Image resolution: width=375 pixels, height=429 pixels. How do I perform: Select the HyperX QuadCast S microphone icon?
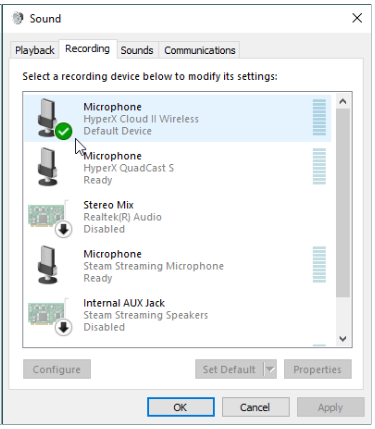coord(49,167)
